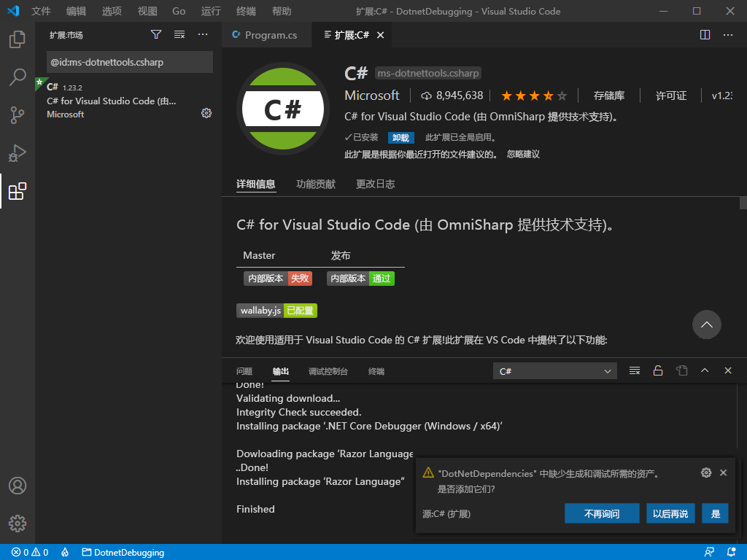
Task: Open the Search view
Action: click(x=18, y=77)
